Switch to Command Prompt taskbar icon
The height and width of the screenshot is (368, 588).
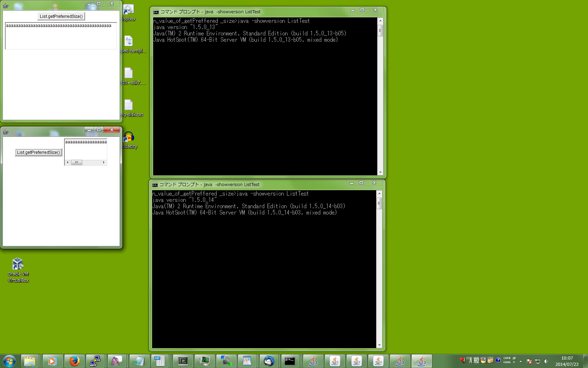tap(290, 361)
